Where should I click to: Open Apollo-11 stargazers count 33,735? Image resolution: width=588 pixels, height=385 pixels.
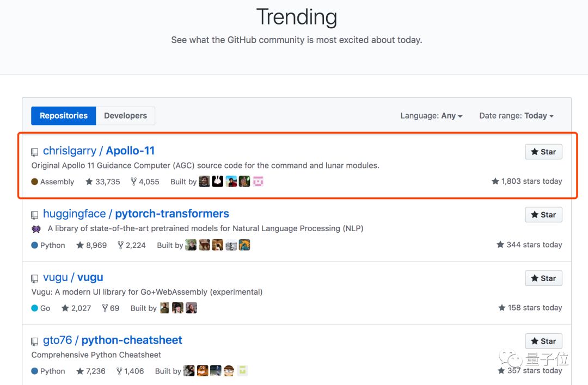(x=103, y=182)
